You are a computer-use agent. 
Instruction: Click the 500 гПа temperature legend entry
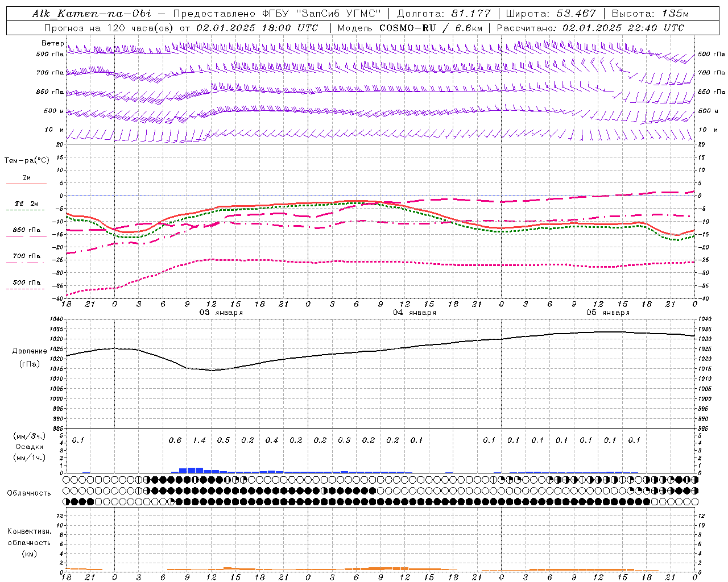(x=27, y=282)
